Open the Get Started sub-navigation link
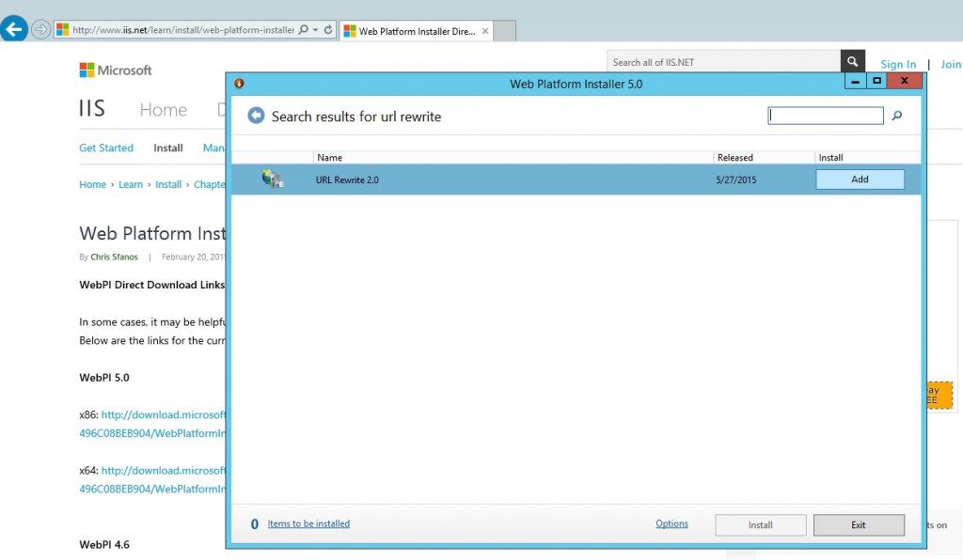This screenshot has width=963, height=560. click(x=106, y=148)
